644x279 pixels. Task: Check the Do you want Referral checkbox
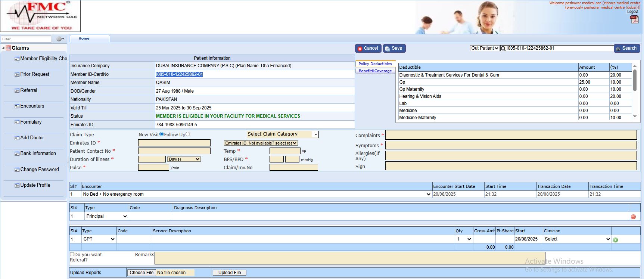click(72, 254)
